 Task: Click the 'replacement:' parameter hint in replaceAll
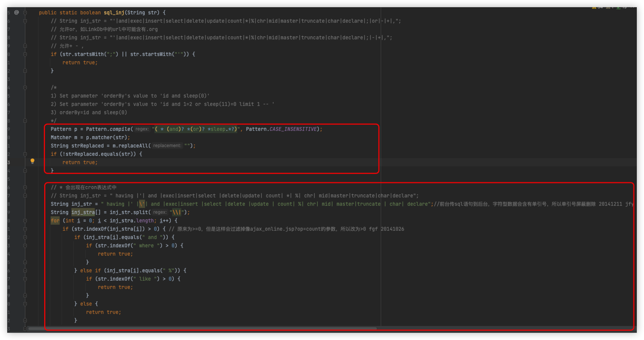(167, 146)
